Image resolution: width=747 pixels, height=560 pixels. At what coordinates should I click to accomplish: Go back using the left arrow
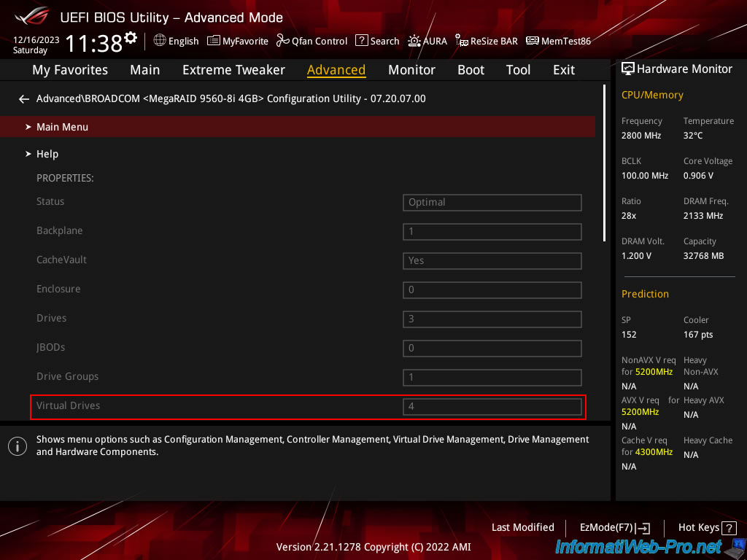[23, 99]
